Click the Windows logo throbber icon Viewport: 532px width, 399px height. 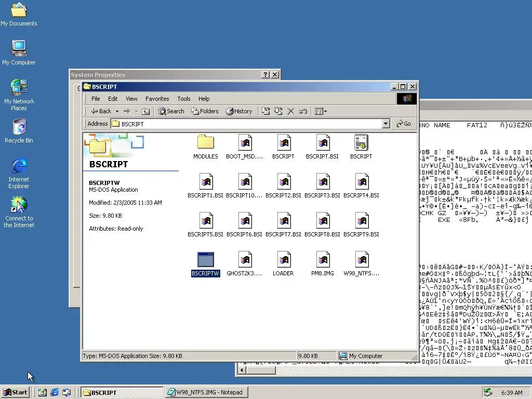407,99
